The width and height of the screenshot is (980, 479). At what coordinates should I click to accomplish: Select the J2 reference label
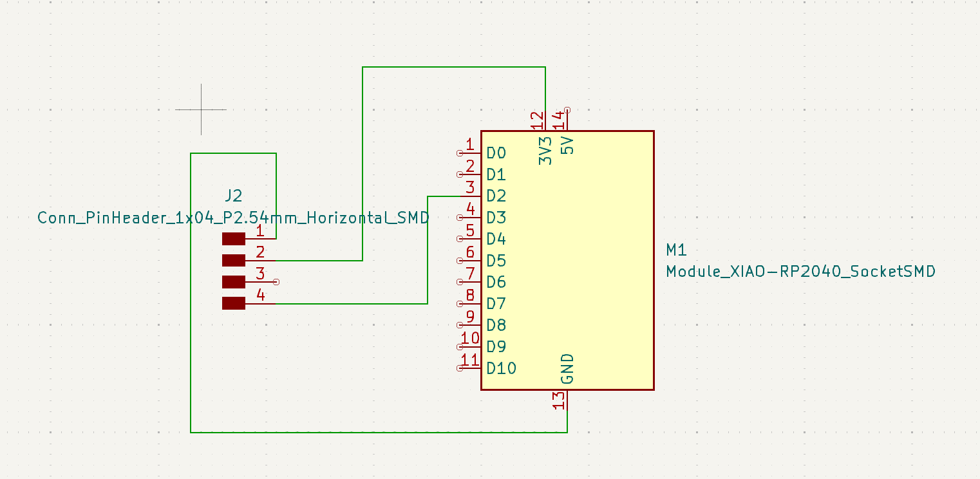(233, 196)
